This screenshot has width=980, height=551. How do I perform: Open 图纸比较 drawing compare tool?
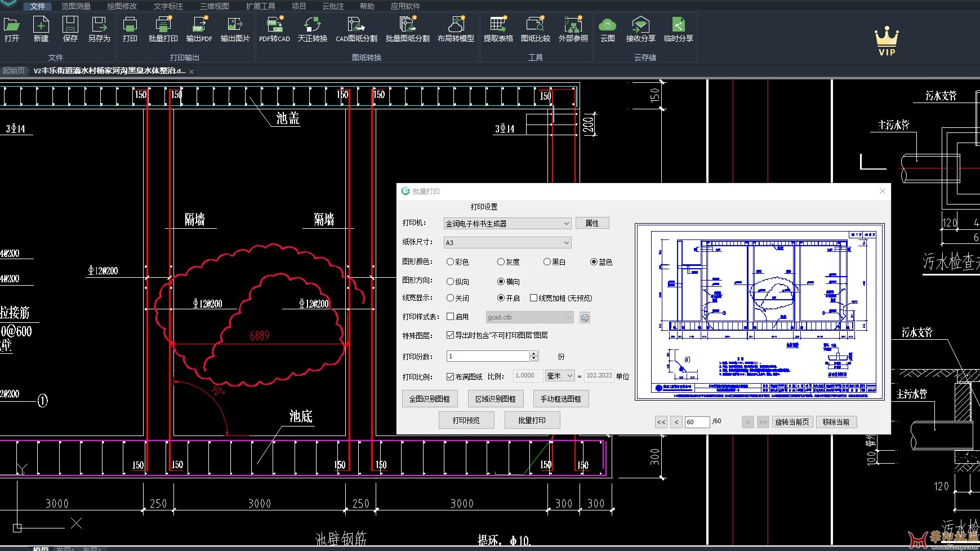click(536, 29)
